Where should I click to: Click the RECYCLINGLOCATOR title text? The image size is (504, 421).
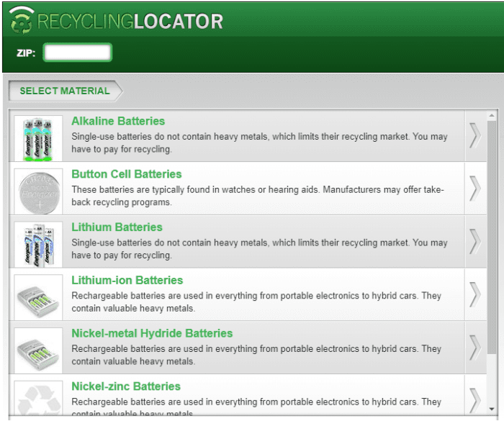(x=130, y=22)
